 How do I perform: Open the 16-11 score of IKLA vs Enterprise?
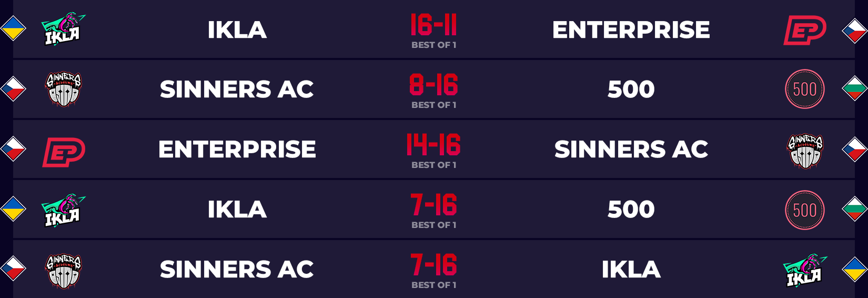(x=434, y=25)
